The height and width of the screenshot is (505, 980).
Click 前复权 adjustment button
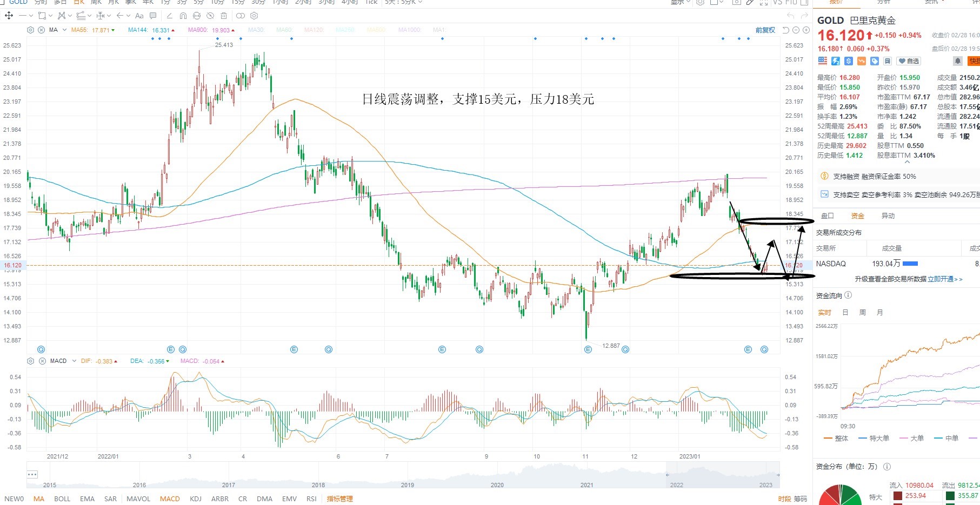tap(765, 30)
